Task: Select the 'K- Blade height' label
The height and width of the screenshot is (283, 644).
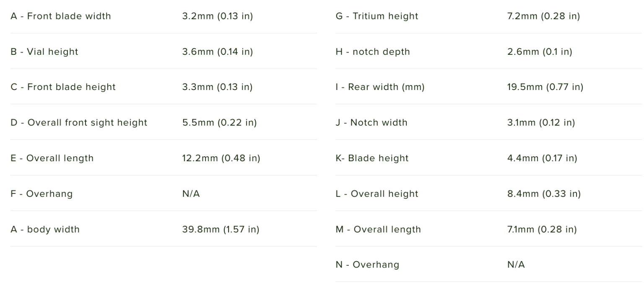Action: point(372,158)
